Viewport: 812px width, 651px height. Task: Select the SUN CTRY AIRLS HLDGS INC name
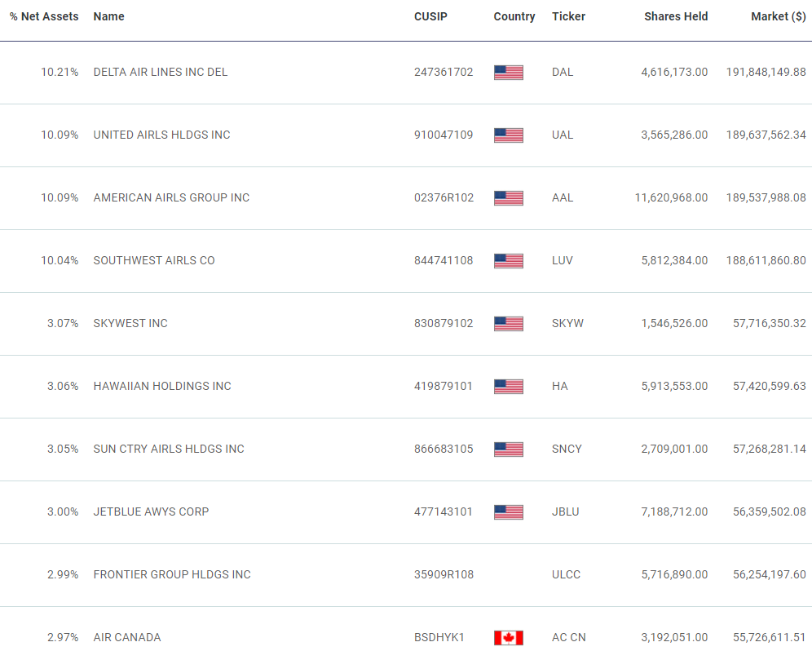coord(169,449)
